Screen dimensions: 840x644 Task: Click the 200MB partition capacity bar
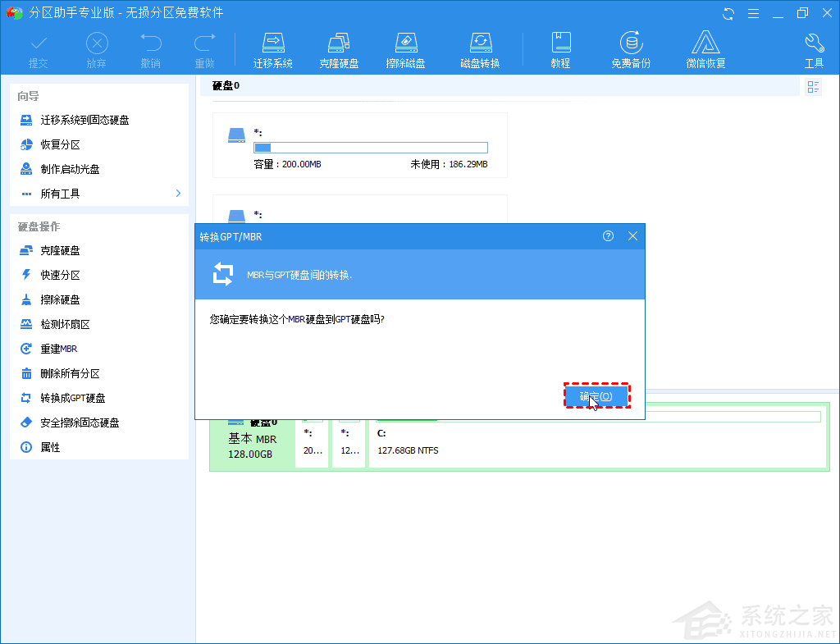370,148
